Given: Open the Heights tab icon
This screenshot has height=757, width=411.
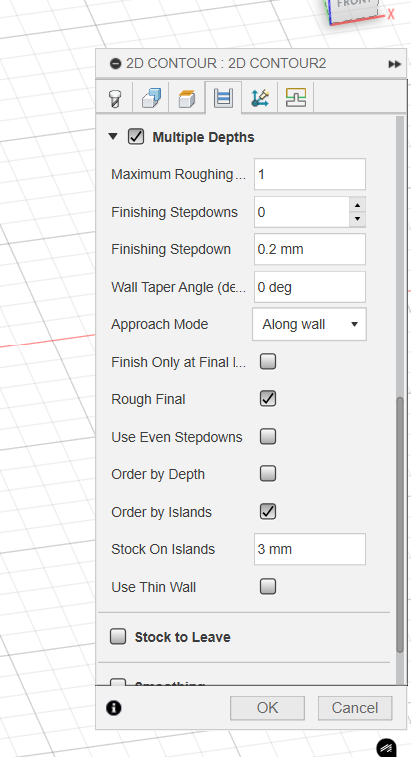Looking at the screenshot, I should point(187,98).
